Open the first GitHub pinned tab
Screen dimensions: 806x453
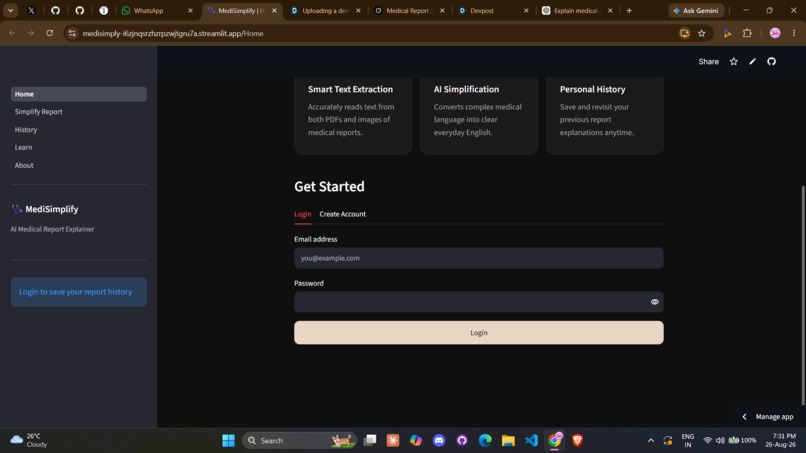click(x=55, y=10)
